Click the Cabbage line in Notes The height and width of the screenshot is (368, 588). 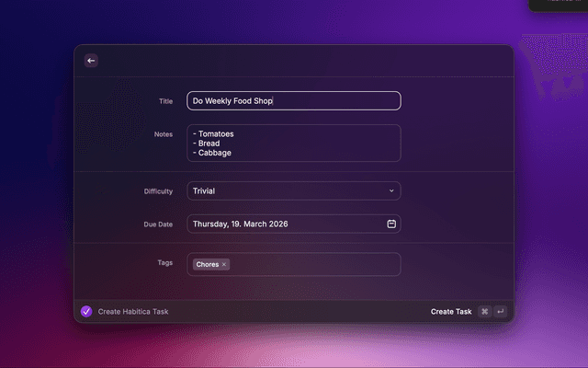(x=214, y=153)
